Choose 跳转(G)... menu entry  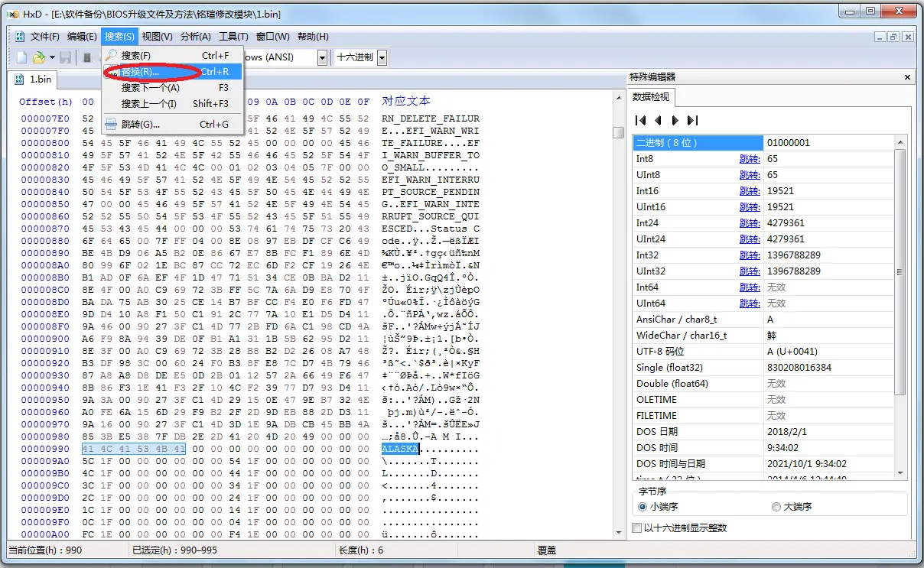[x=172, y=125]
